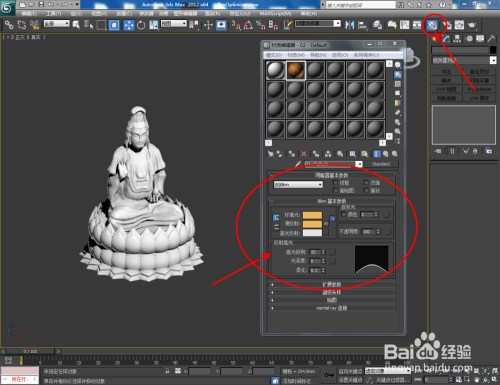Open the Edit menu in main menu bar
500x385 pixels.
[x=29, y=14]
